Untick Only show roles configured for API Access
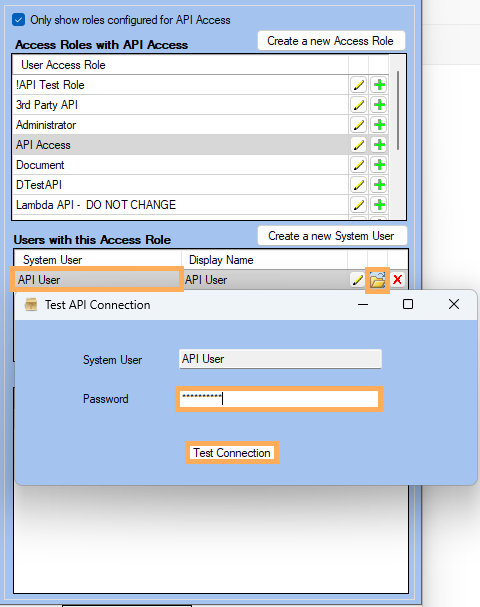 point(18,19)
